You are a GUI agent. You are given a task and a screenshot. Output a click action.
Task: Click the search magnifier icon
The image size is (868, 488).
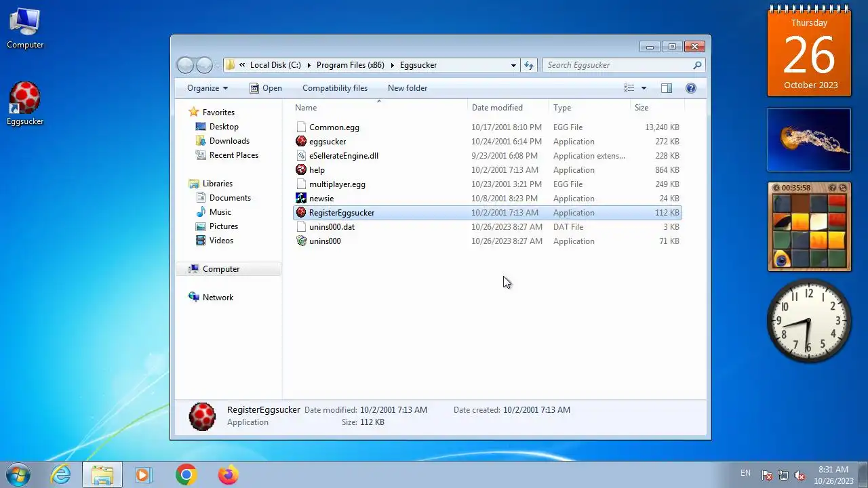tap(697, 65)
